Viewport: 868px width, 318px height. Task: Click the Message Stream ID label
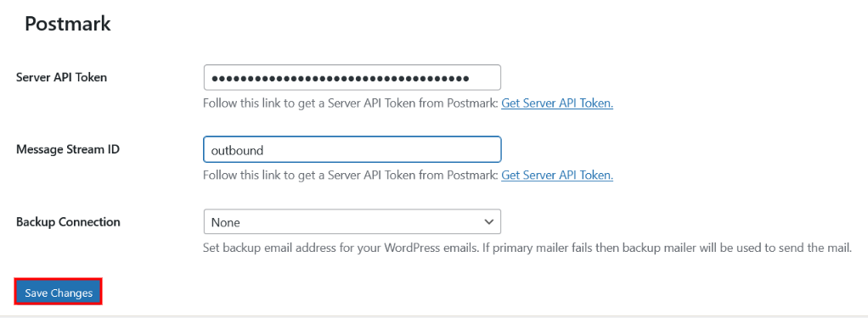68,149
